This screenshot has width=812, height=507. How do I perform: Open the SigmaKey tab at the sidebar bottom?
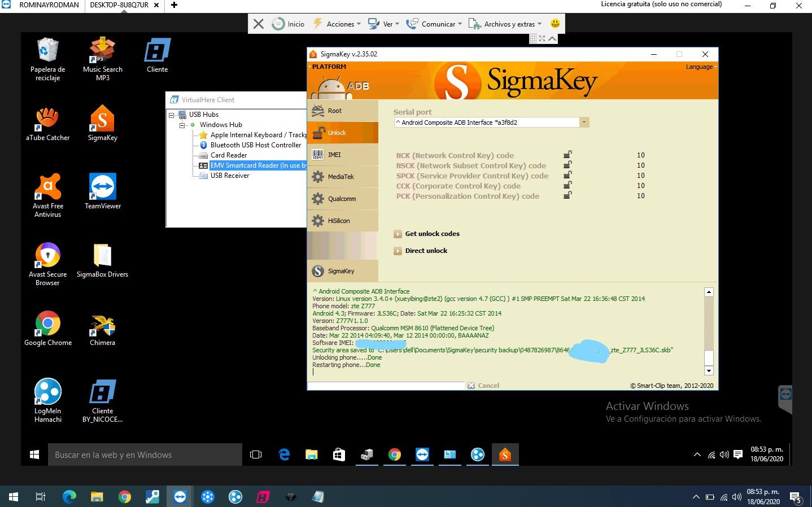(343, 271)
